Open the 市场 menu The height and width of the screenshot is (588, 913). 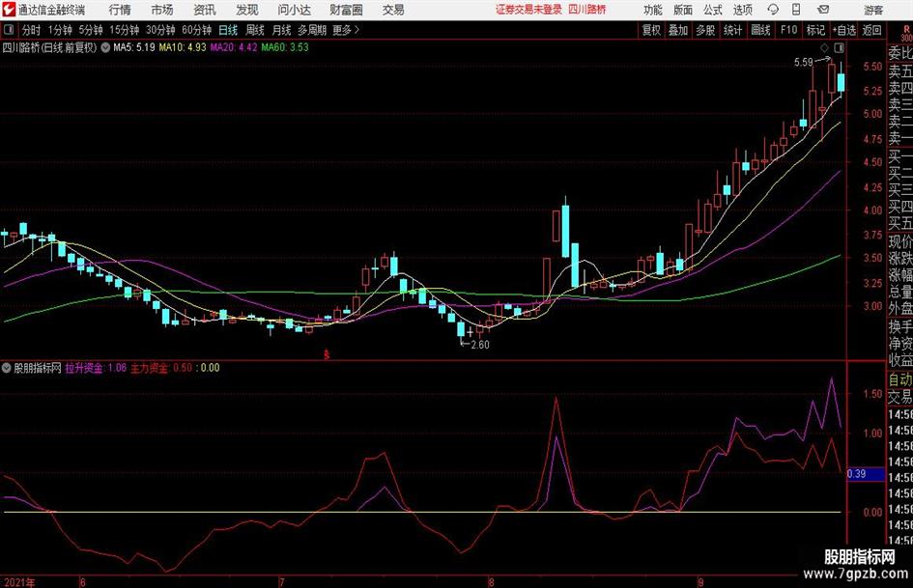coord(162,10)
